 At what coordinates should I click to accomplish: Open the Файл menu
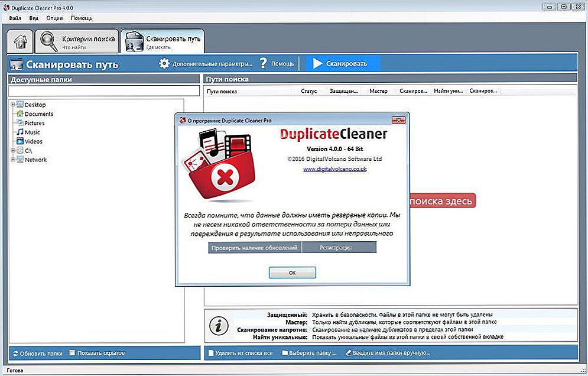pyautogui.click(x=15, y=18)
